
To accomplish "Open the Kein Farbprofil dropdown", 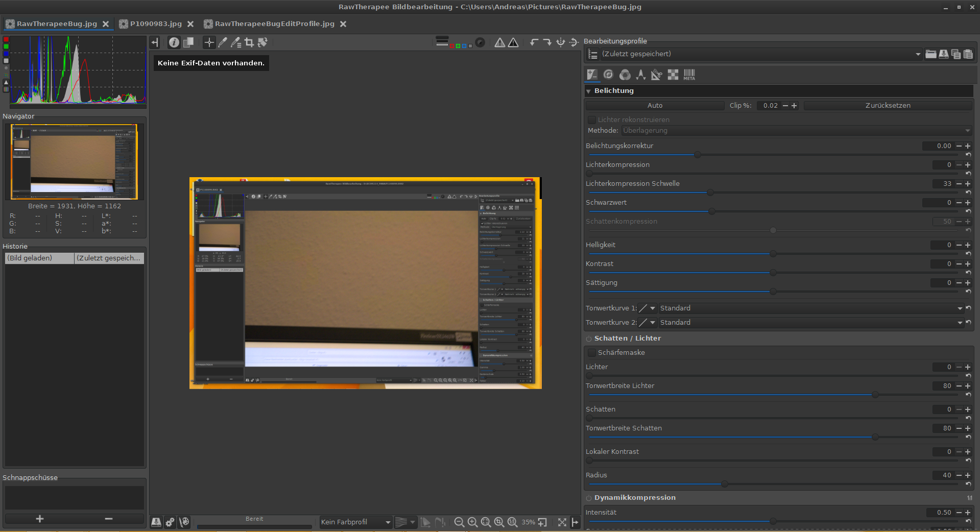I will [355, 522].
